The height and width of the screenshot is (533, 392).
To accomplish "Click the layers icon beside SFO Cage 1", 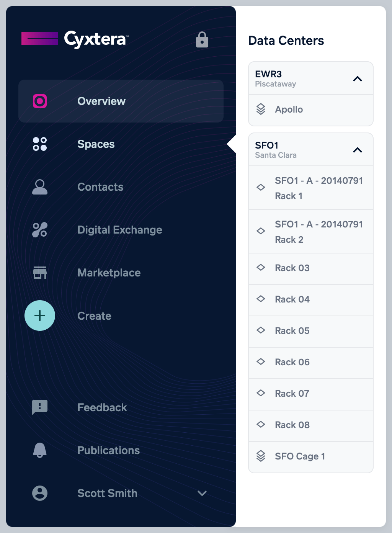I will pyautogui.click(x=261, y=456).
